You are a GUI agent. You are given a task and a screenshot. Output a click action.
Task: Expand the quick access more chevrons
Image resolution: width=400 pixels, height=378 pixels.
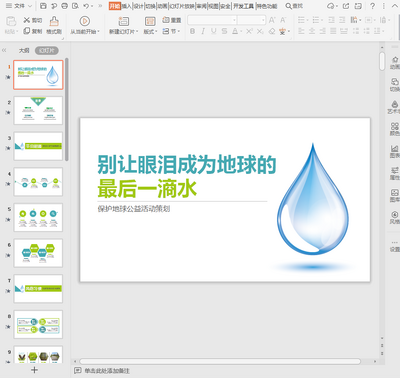pyautogui.click(x=100, y=6)
